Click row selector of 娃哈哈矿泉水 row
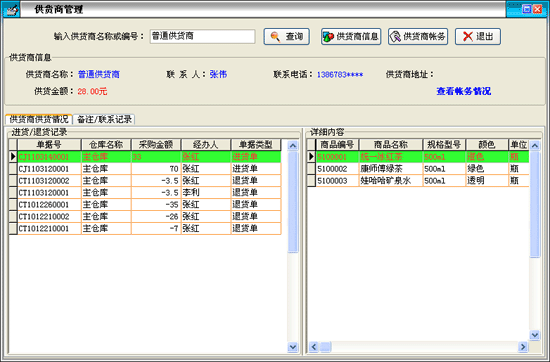The height and width of the screenshot is (362, 550). click(311, 181)
